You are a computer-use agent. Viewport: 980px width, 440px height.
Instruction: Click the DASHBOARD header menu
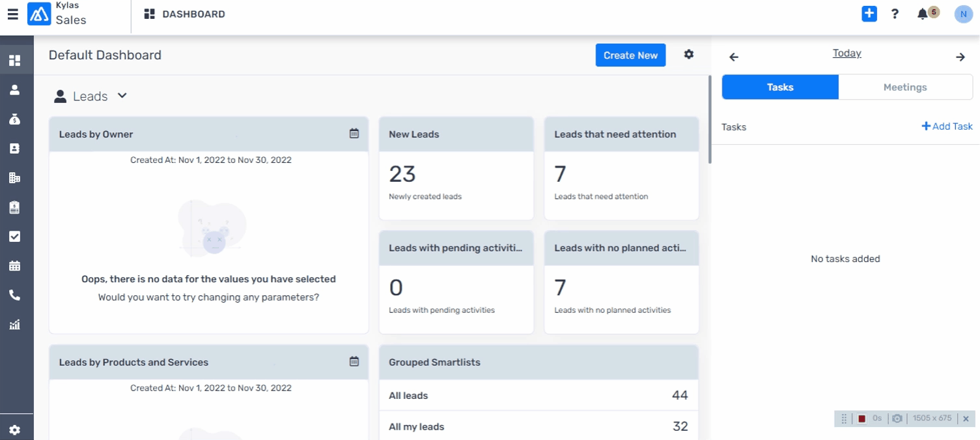pos(185,14)
